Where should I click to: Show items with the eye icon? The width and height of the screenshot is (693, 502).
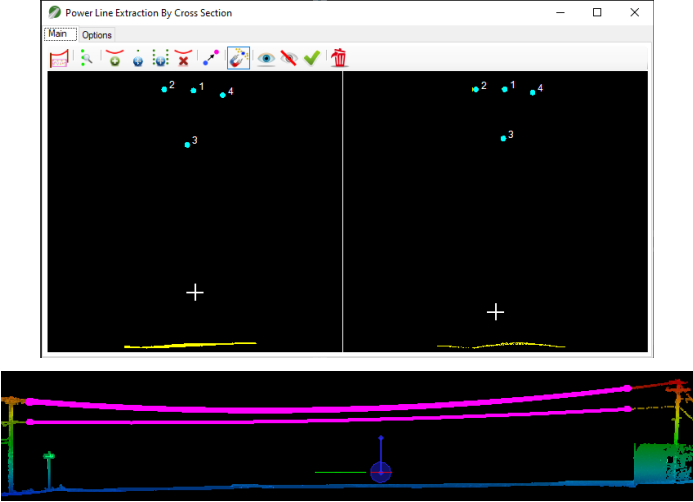click(x=266, y=59)
